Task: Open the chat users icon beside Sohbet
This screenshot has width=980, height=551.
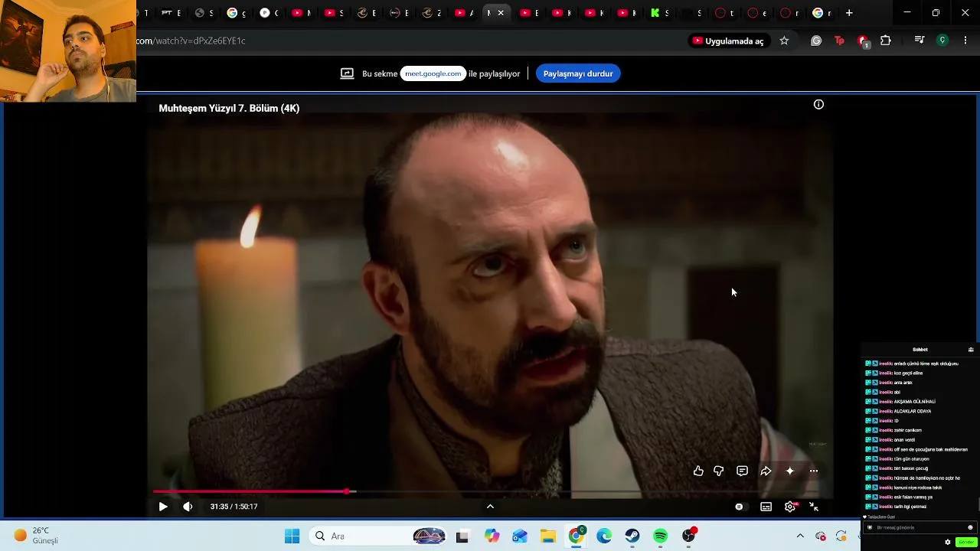Action: click(971, 350)
